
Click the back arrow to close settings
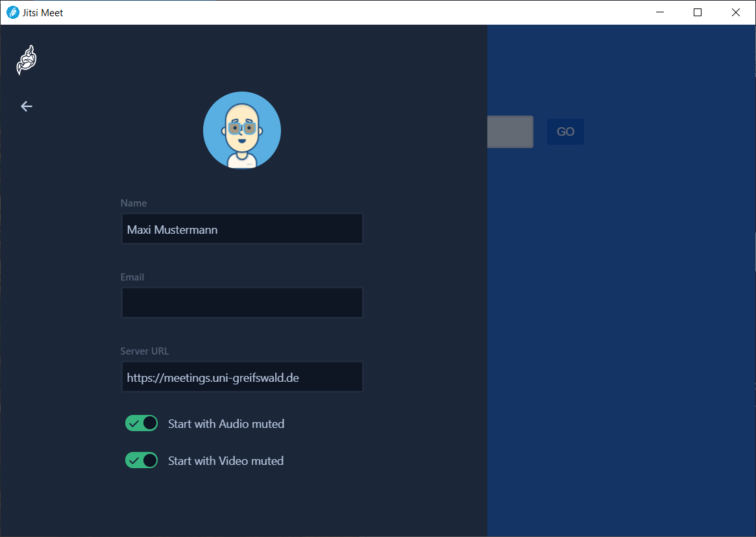coord(26,106)
